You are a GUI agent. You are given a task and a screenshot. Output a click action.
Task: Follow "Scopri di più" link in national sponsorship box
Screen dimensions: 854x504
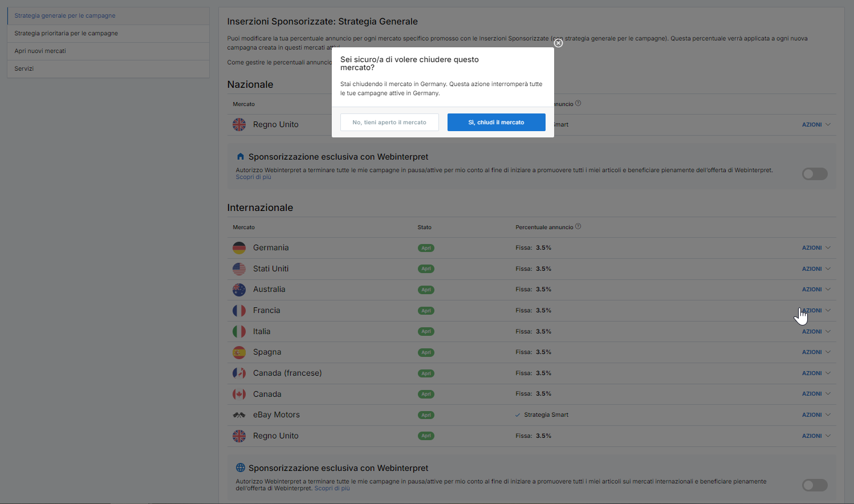pos(253,177)
